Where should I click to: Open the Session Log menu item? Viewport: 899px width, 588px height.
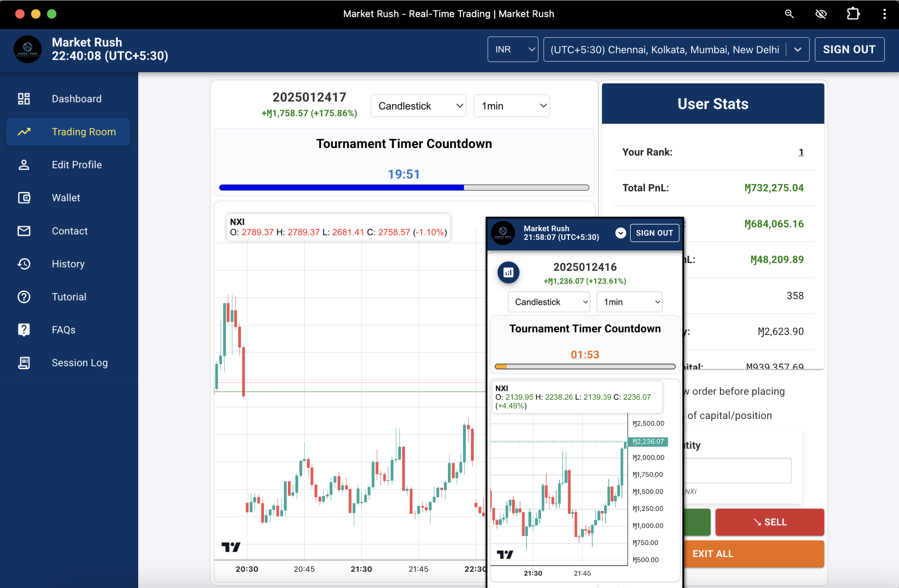pyautogui.click(x=68, y=363)
